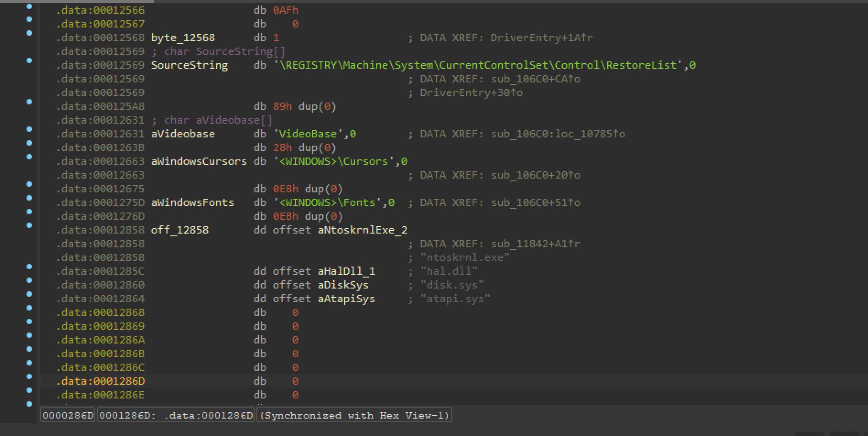The width and height of the screenshot is (868, 436).
Task: Follow the sub_106C0+51 cross reference
Action: [535, 202]
